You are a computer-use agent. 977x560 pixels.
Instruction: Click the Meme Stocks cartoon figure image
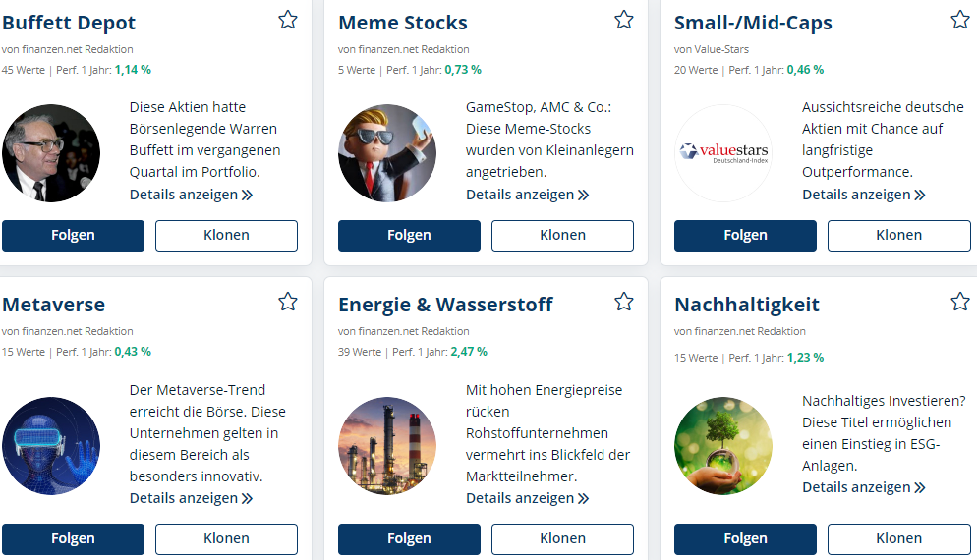click(387, 153)
